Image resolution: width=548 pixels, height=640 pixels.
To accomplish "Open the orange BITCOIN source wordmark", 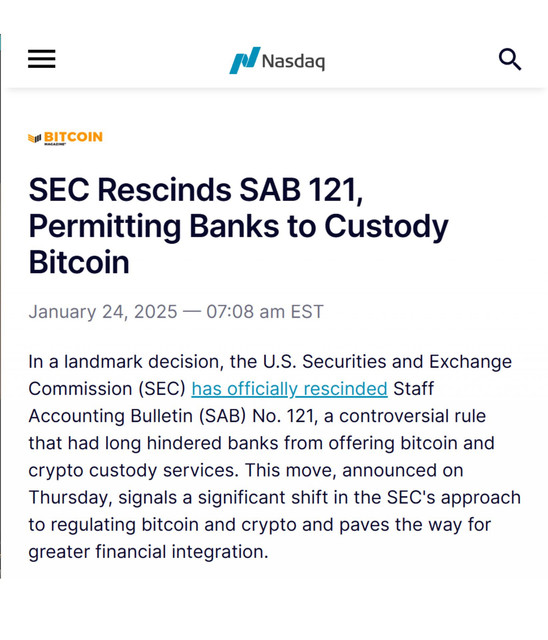I will coord(73,137).
